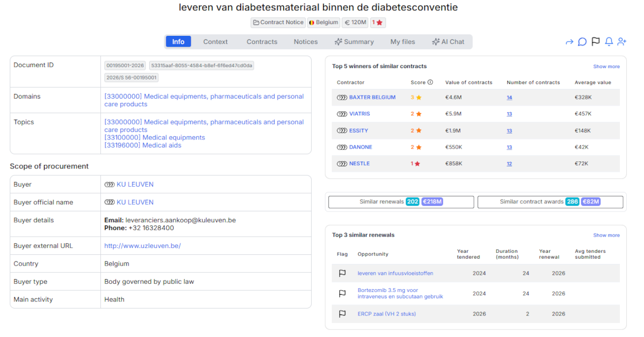Screen dimensions: 644x337
Task: Switch to the Contracts tab
Action: (262, 41)
